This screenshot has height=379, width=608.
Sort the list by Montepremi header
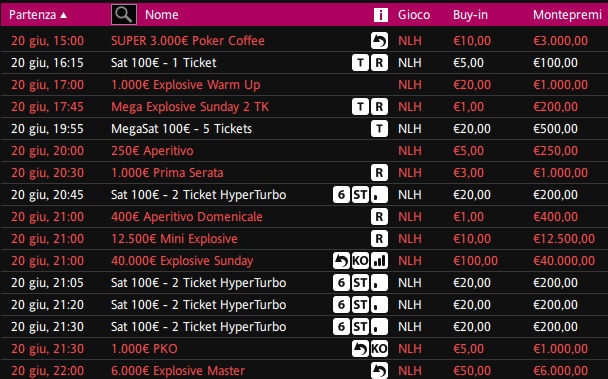tap(567, 15)
